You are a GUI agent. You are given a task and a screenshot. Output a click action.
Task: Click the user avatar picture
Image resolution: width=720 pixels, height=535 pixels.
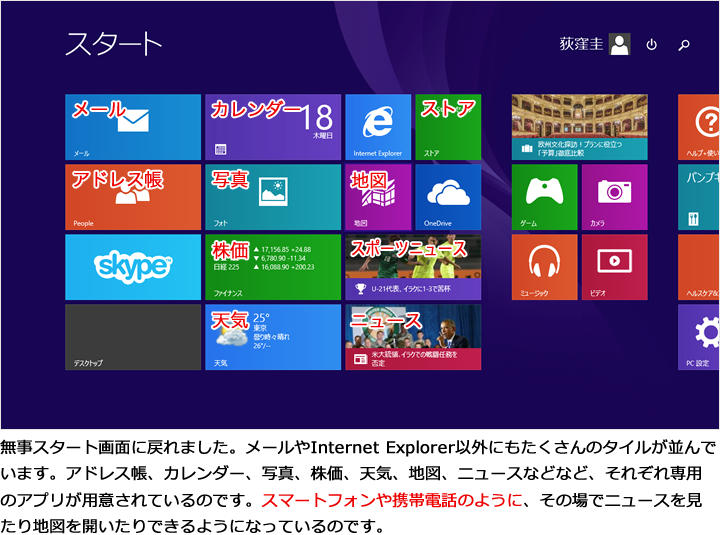pyautogui.click(x=620, y=44)
